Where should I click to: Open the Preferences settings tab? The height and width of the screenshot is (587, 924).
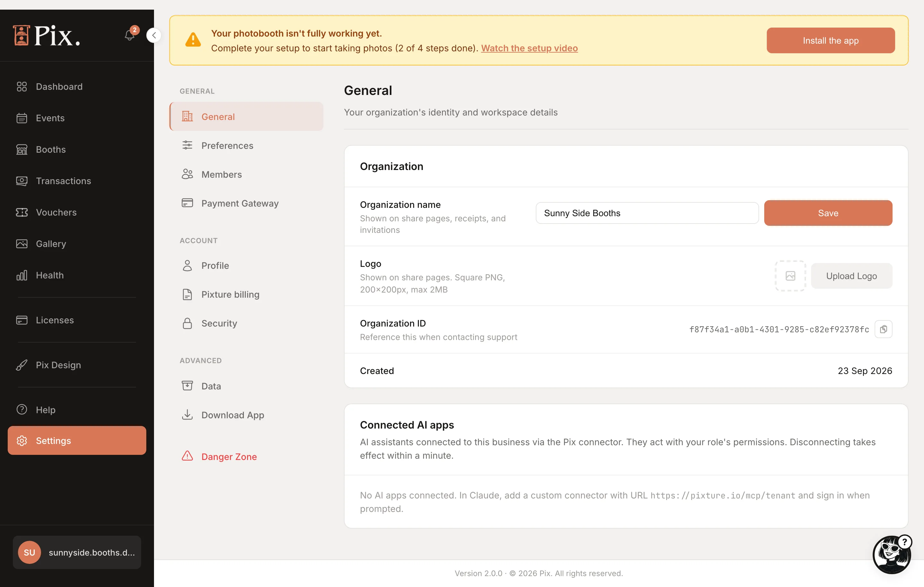tap(246, 145)
